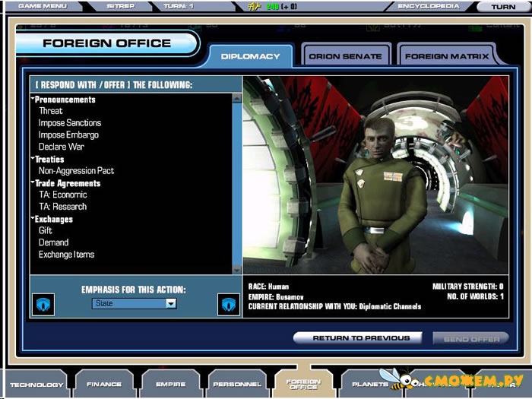532x399 pixels.
Task: Open the Empire screen
Action: (x=171, y=384)
